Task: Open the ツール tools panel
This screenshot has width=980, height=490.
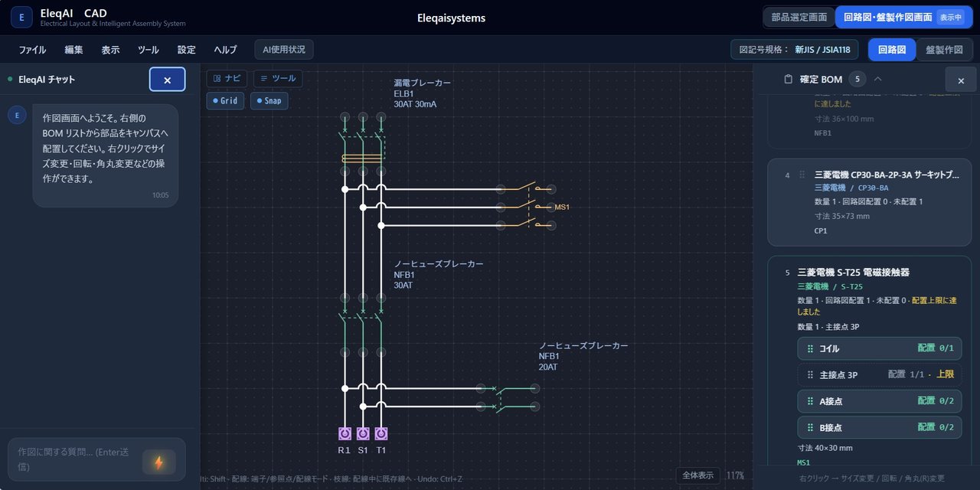Action: tap(278, 78)
